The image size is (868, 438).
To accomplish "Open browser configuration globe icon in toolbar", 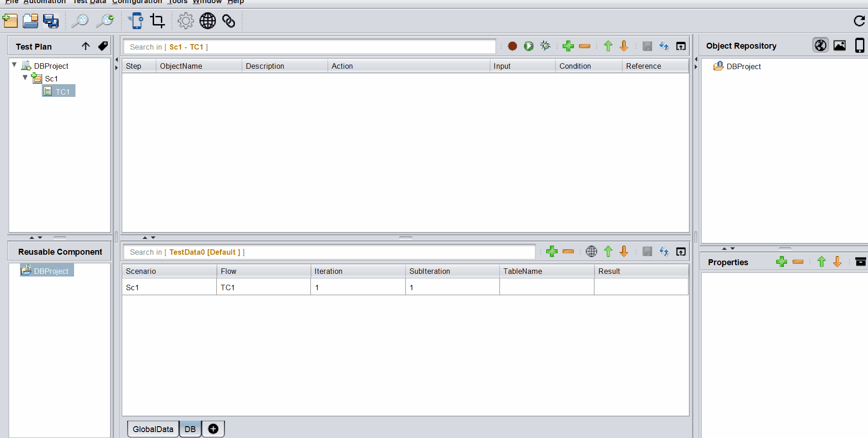I will click(208, 21).
